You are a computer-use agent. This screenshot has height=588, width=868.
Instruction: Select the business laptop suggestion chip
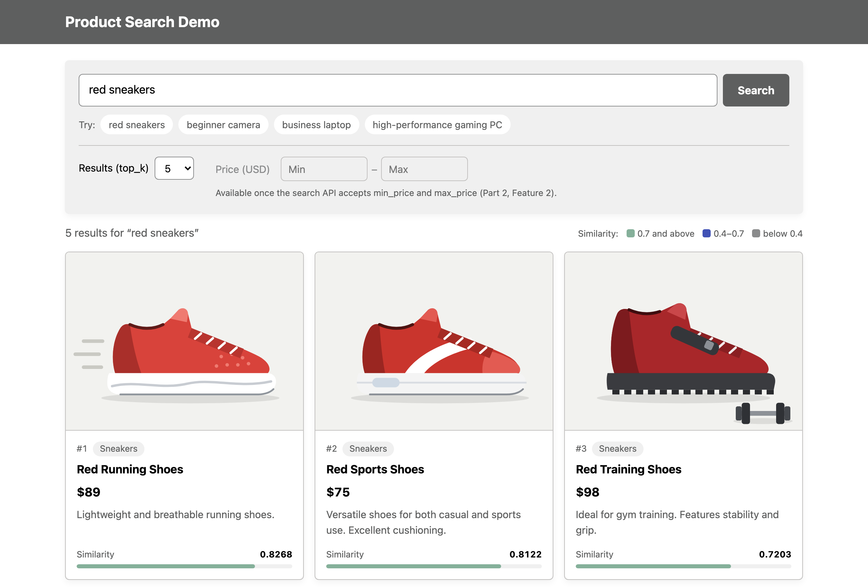(316, 125)
